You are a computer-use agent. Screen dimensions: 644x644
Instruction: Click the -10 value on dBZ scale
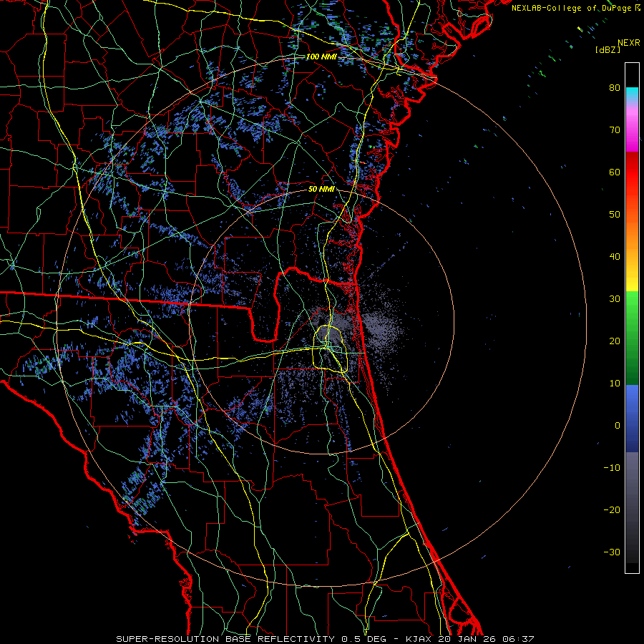[x=612, y=467]
